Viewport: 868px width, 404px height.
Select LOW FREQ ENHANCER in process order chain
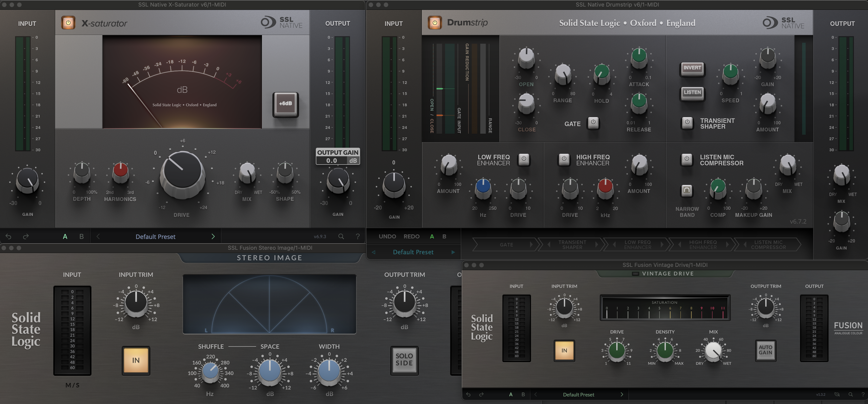(637, 245)
